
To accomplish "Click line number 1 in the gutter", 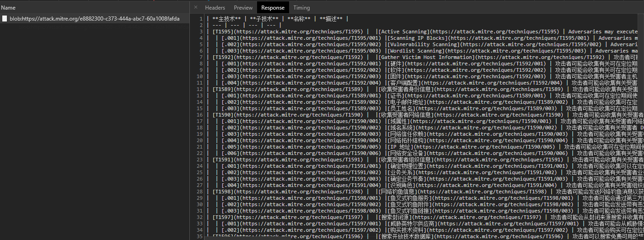I will coord(201,19).
